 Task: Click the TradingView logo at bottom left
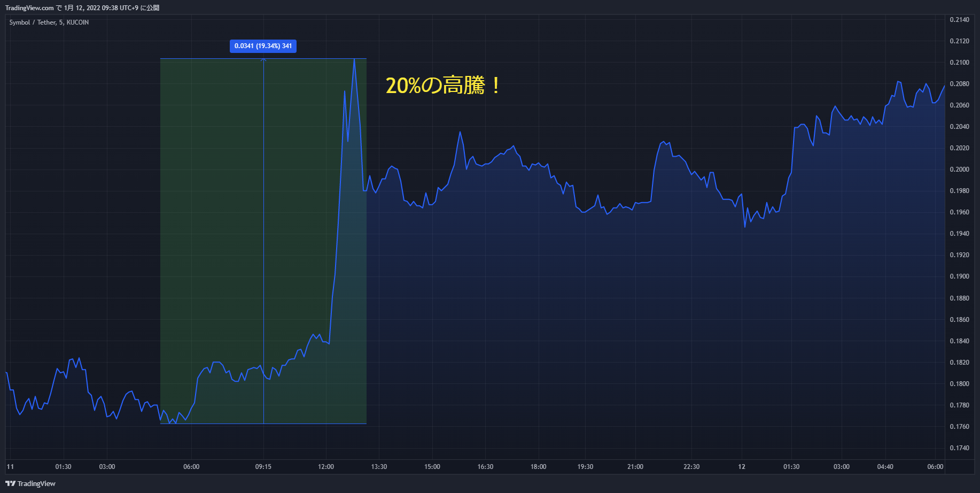[30, 483]
